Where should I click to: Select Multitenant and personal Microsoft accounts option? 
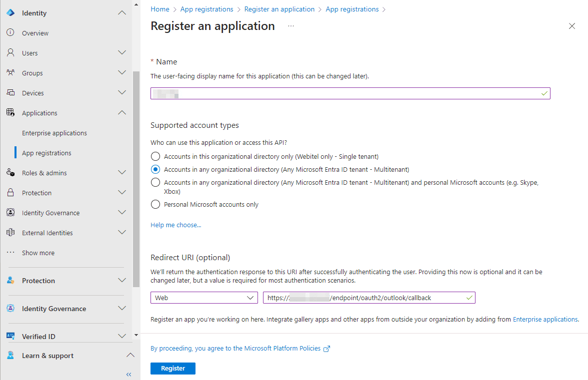coord(155,182)
